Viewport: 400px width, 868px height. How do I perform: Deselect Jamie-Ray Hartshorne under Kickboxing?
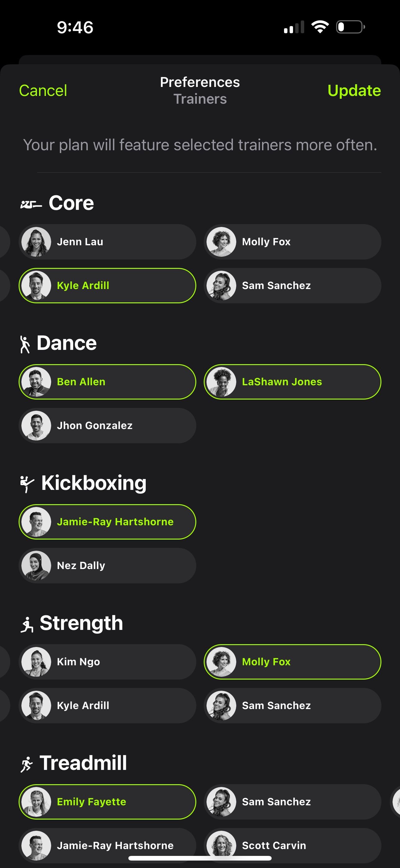[x=108, y=522]
